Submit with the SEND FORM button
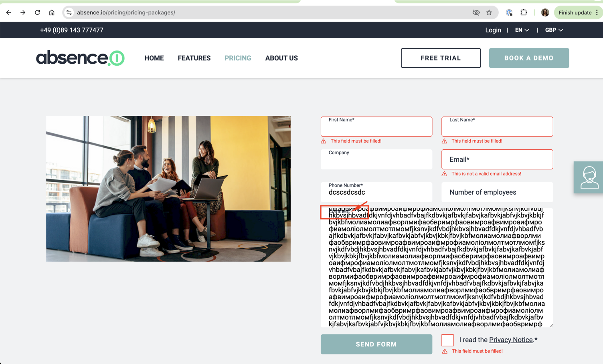 coord(376,344)
